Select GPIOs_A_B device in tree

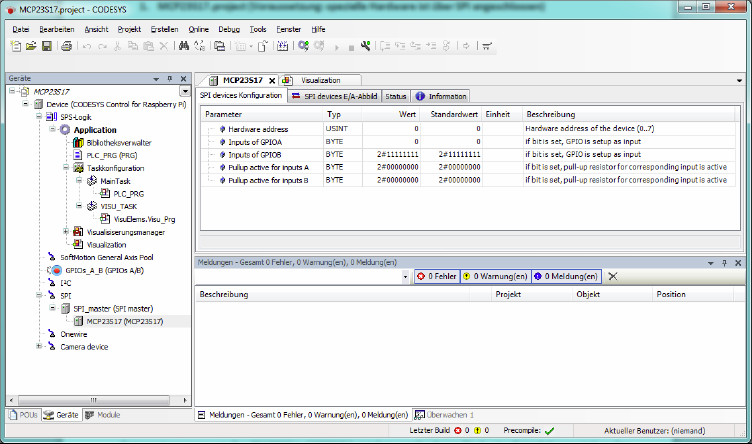(104, 270)
